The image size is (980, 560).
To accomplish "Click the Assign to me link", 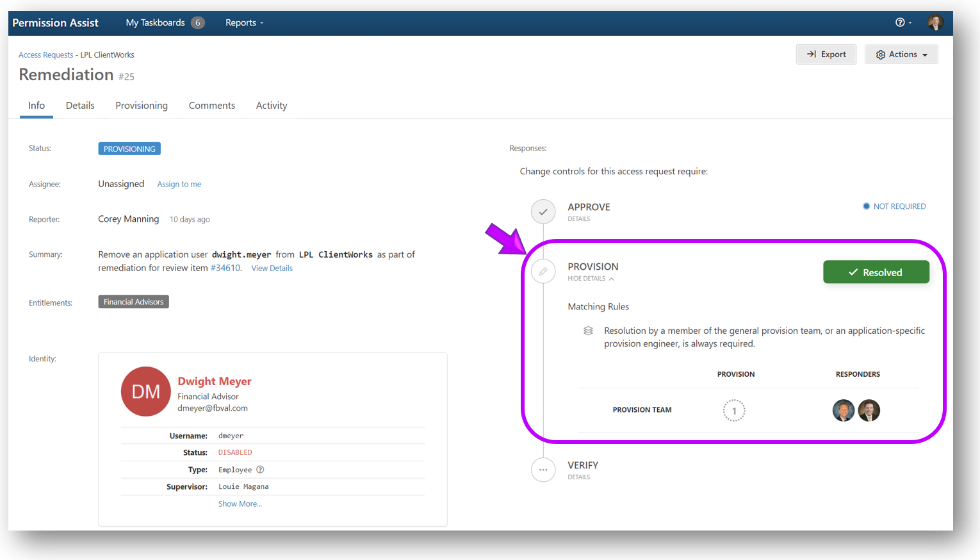I will click(179, 185).
